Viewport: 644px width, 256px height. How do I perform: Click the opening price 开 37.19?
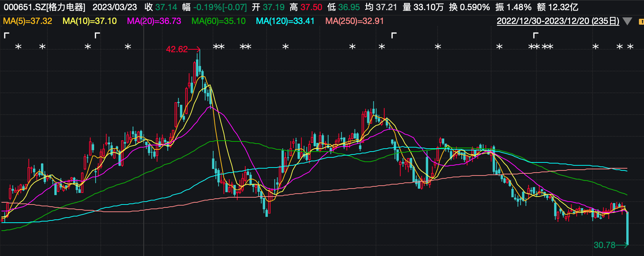[x=268, y=7]
